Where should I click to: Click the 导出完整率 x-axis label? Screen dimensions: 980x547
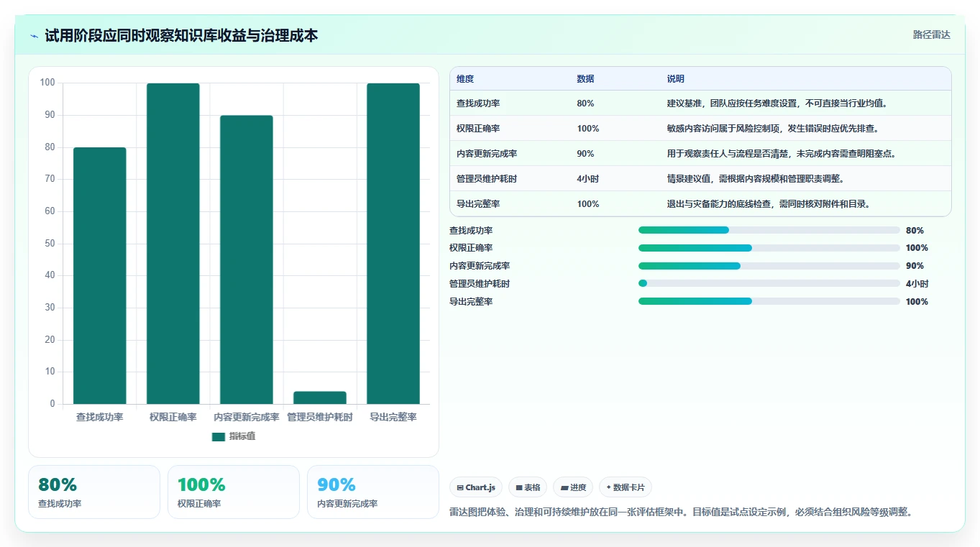click(x=393, y=417)
